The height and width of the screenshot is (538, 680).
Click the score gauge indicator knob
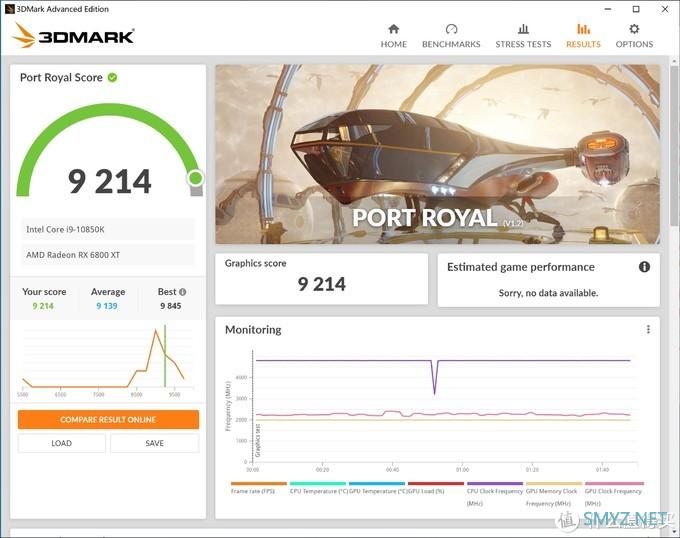pos(196,178)
